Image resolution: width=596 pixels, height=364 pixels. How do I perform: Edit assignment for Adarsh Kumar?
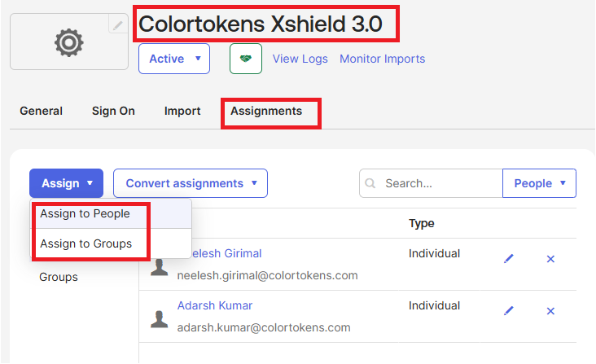509,310
